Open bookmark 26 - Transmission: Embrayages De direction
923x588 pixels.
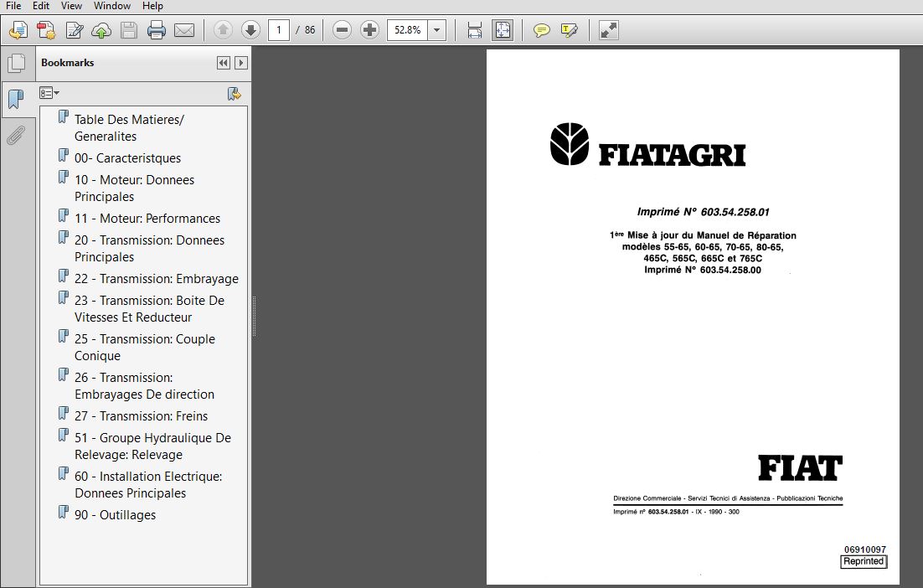tap(144, 386)
